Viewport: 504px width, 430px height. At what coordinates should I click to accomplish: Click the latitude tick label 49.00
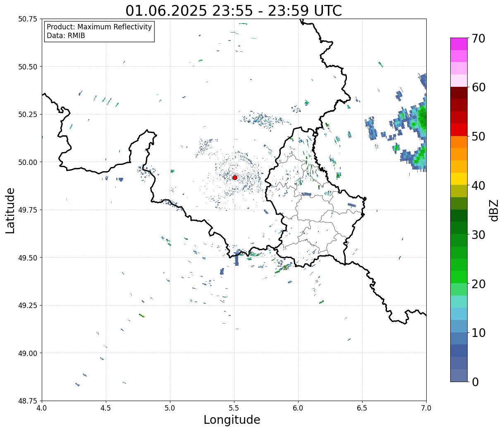[27, 353]
